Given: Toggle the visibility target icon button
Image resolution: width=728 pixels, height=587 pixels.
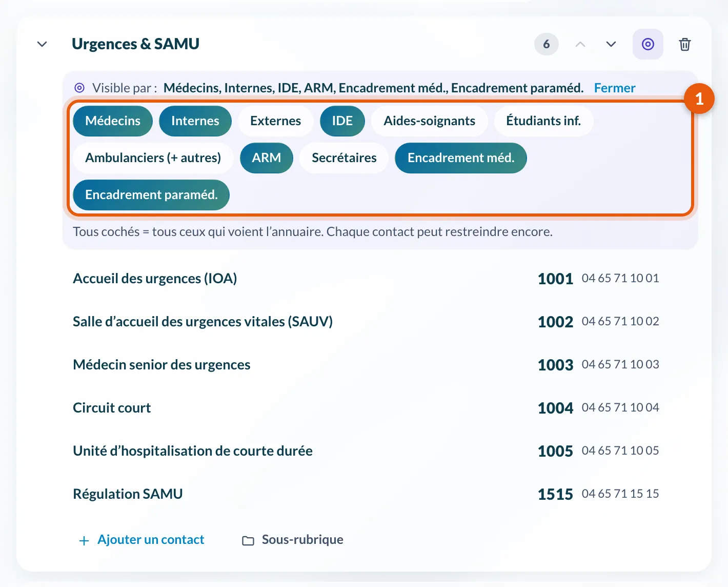Looking at the screenshot, I should click(x=648, y=44).
